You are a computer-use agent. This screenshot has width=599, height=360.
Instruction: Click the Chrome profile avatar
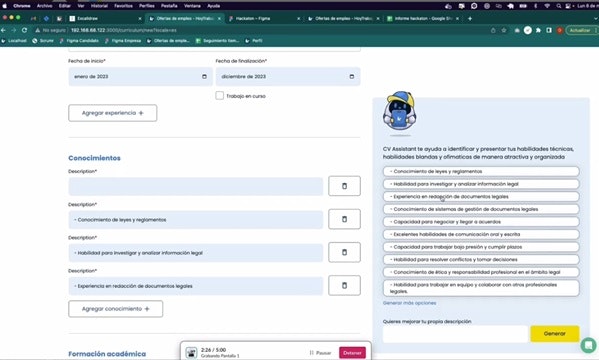[560, 30]
